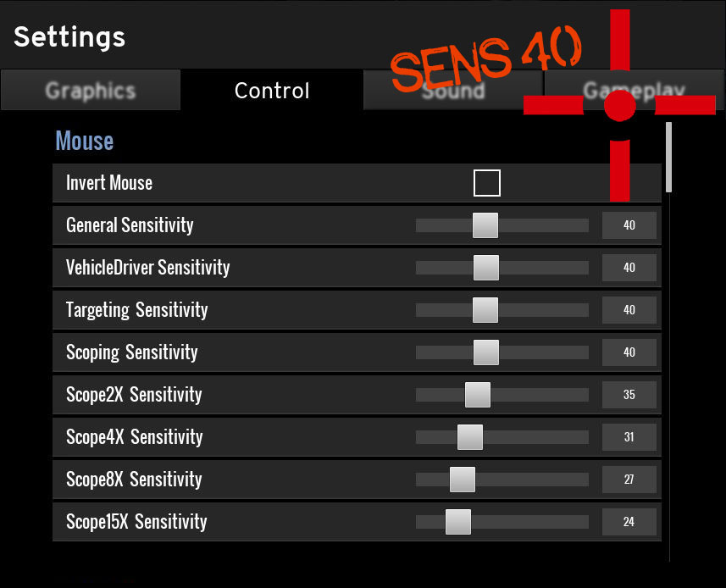Click the General Sensitivity value field
The image size is (726, 588).
tap(629, 225)
